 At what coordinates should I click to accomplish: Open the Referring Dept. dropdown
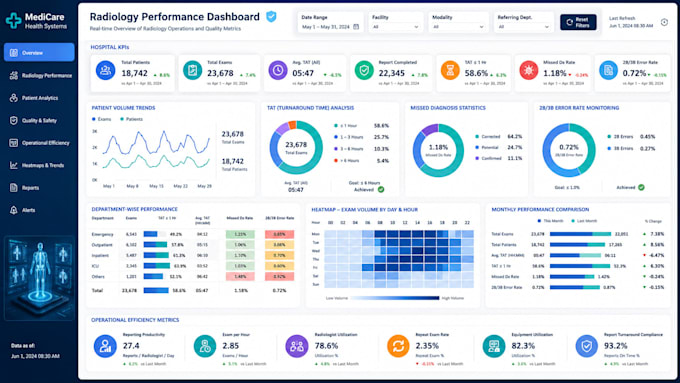523,23
